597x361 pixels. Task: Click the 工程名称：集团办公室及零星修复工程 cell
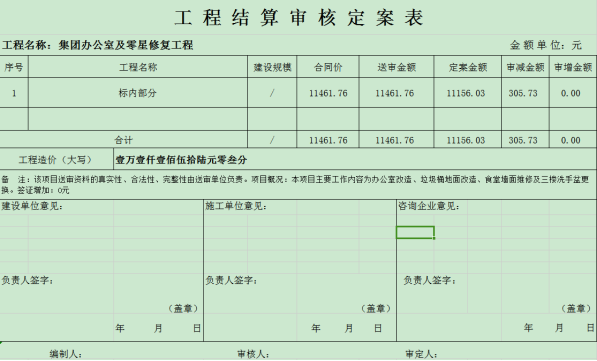tap(97, 45)
